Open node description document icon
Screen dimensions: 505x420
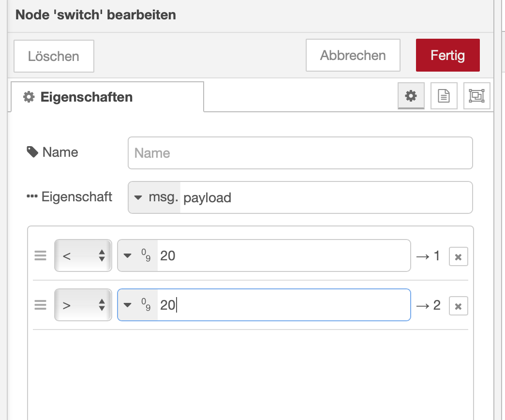point(444,96)
